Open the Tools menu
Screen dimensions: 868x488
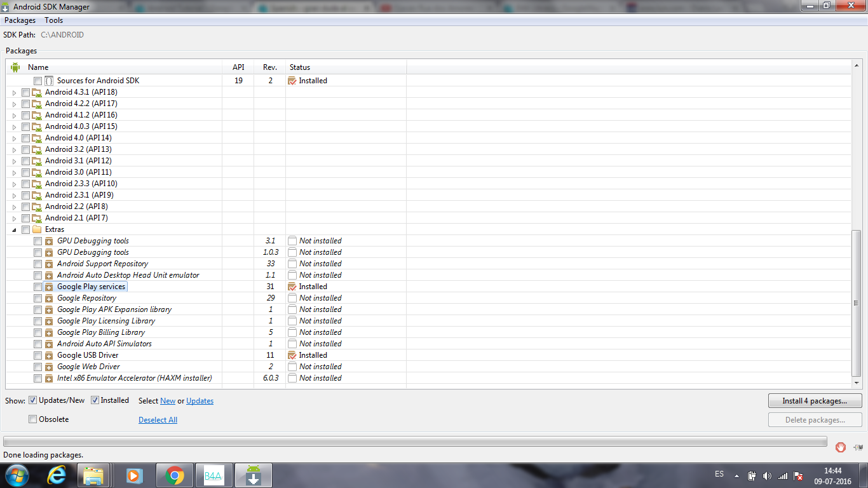coord(54,20)
